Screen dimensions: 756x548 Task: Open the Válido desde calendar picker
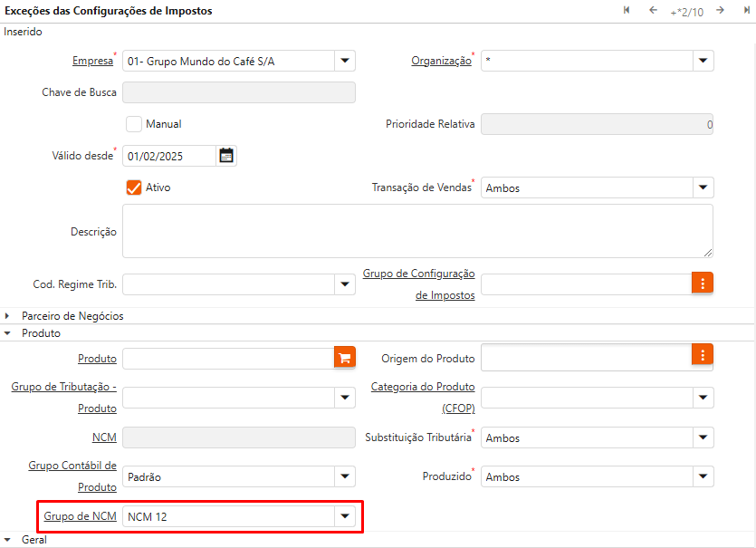[226, 156]
